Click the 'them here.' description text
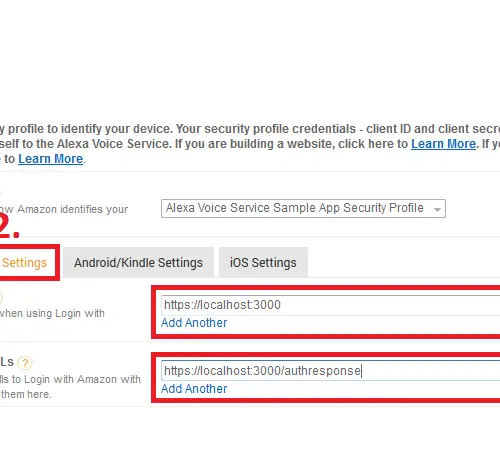The height and width of the screenshot is (472, 500). tap(26, 394)
